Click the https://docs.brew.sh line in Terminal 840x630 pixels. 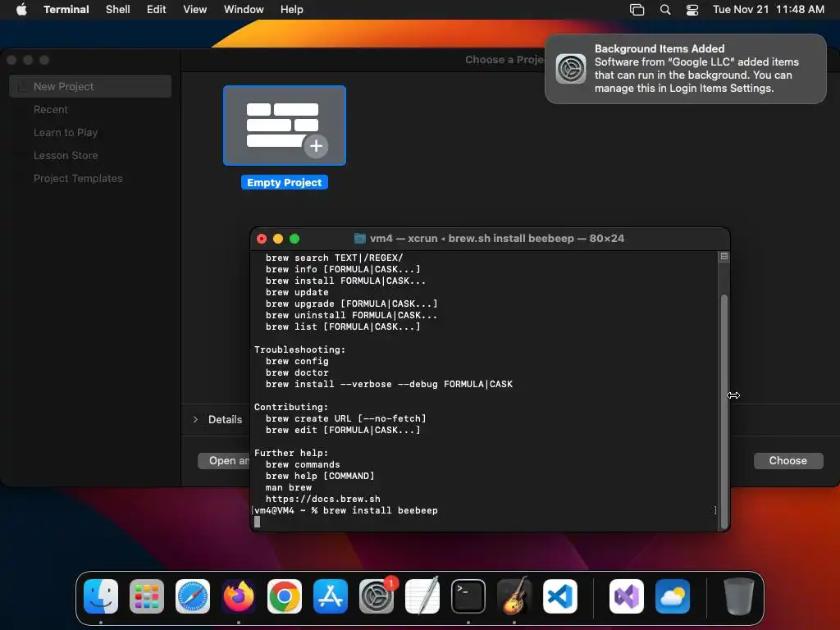pyautogui.click(x=323, y=499)
